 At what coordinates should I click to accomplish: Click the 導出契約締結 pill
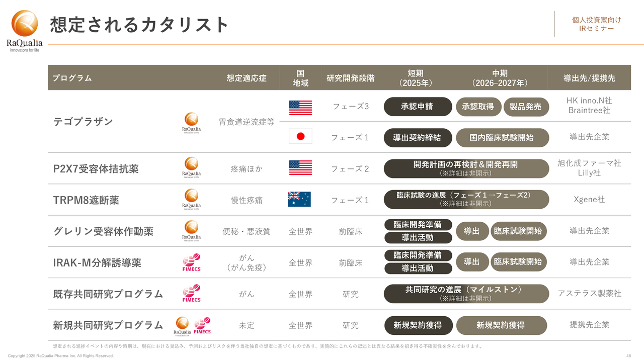pos(418,137)
